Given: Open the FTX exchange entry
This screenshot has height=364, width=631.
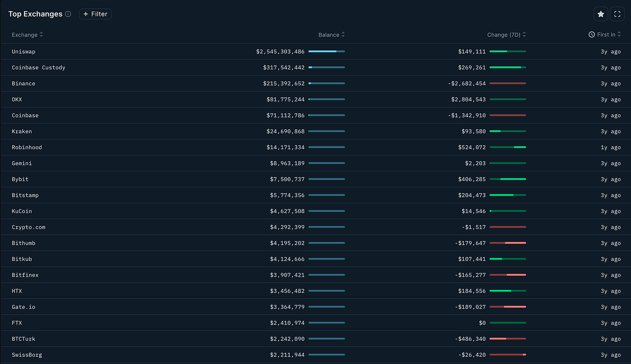Looking at the screenshot, I should pyautogui.click(x=17, y=323).
